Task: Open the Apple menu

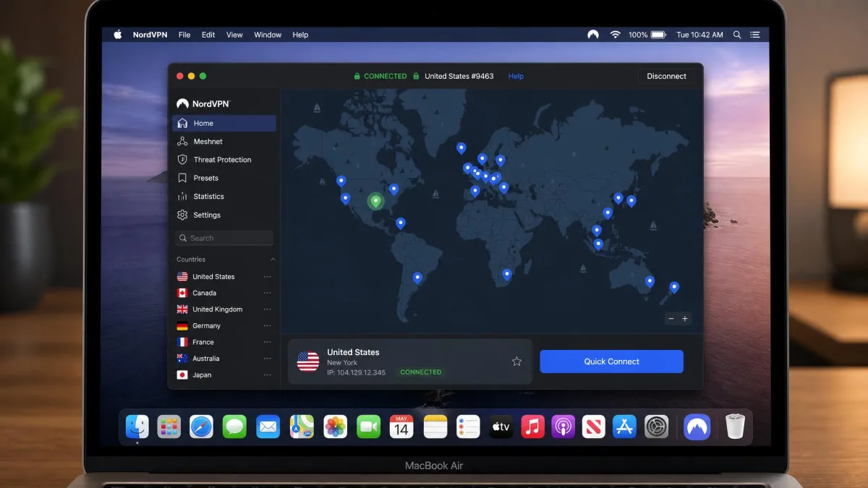Action: point(117,35)
